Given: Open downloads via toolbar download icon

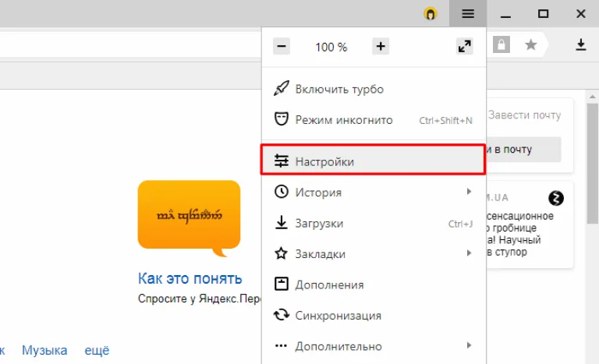Looking at the screenshot, I should (580, 44).
